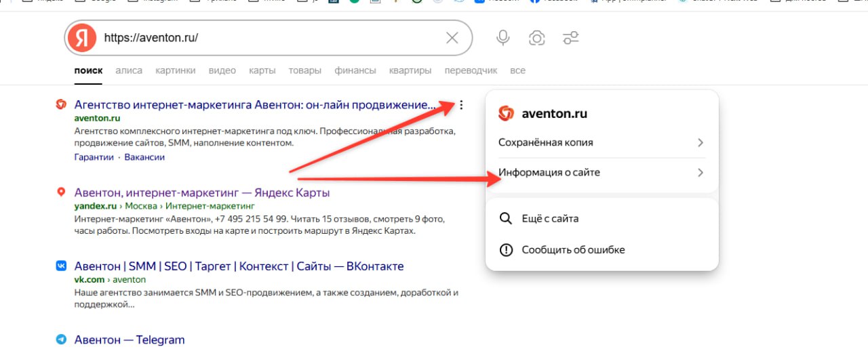Image resolution: width=868 pixels, height=349 pixels.
Task: Open the все tab for more services
Action: (517, 70)
